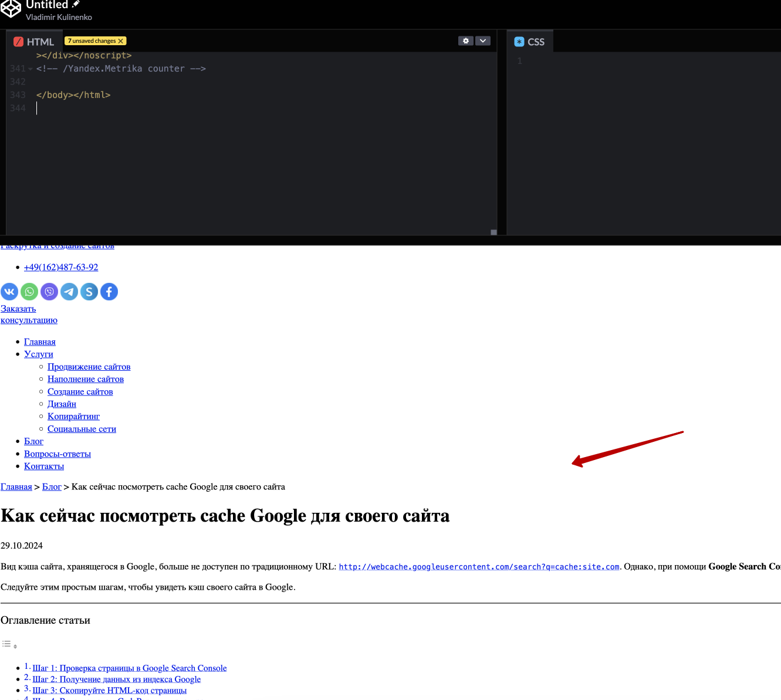Image resolution: width=781 pixels, height=700 pixels.
Task: Fold code at line 341
Action: pos(31,69)
